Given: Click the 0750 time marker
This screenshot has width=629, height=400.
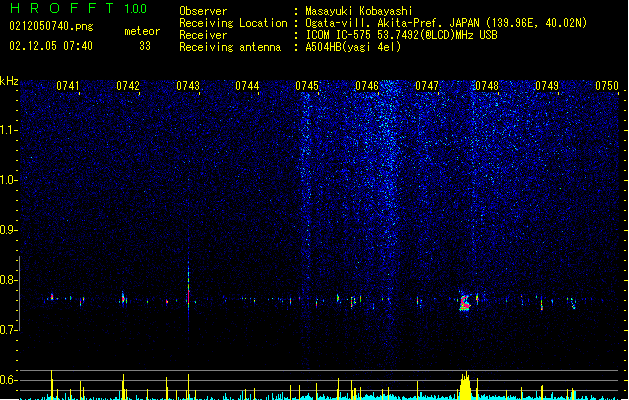Looking at the screenshot, I should [x=607, y=86].
